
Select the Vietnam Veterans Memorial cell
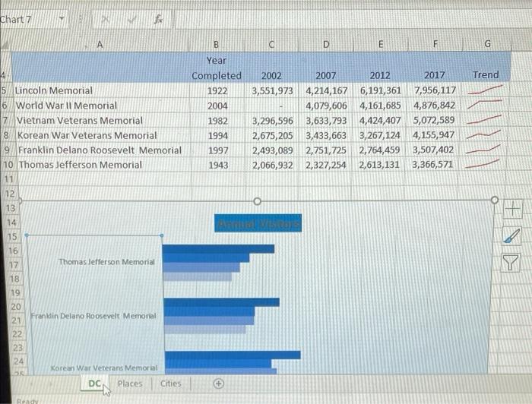103,121
